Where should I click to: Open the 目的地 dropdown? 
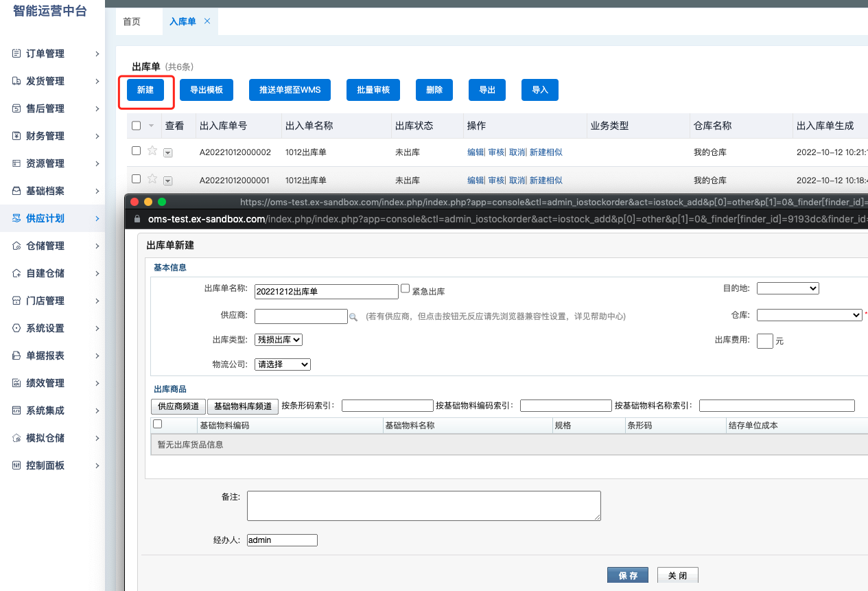click(788, 288)
